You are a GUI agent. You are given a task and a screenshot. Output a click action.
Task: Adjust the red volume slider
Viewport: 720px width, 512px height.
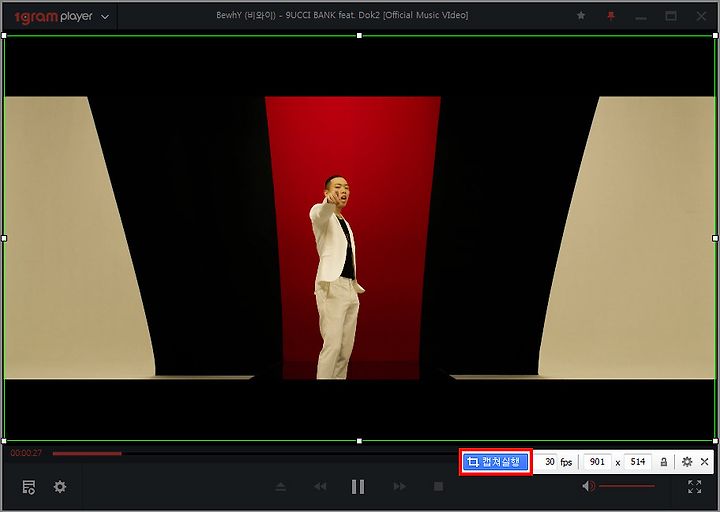click(x=627, y=486)
